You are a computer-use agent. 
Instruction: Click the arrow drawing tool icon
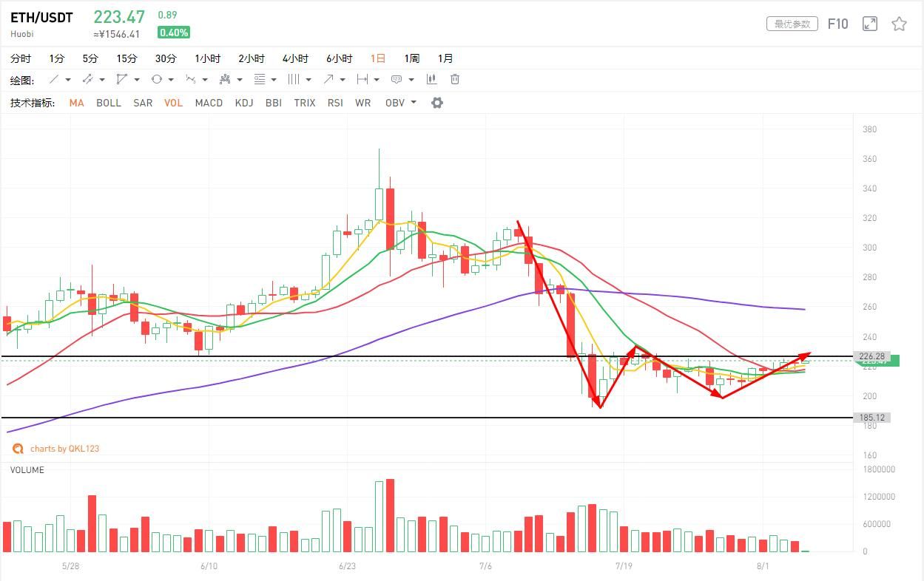point(328,79)
